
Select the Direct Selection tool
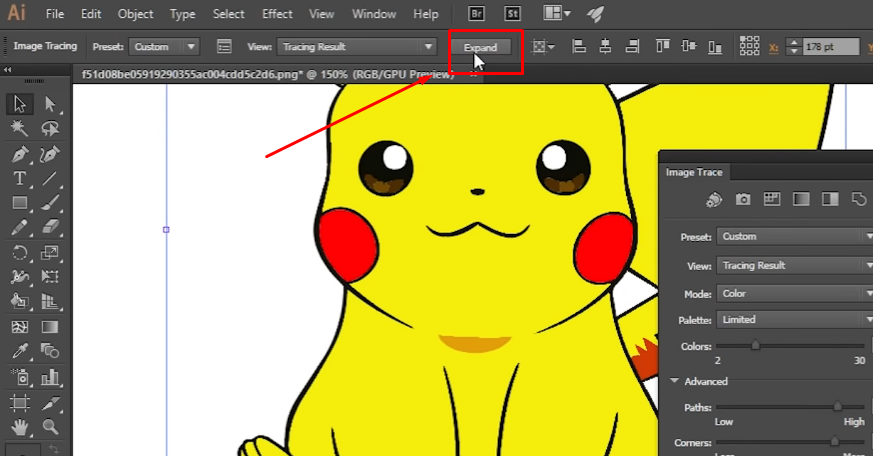(x=50, y=104)
